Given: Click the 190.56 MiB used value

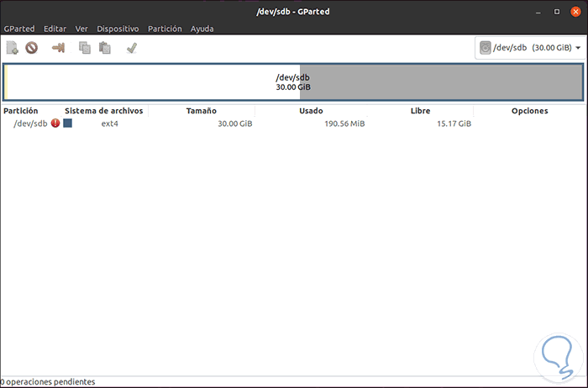Looking at the screenshot, I should 344,123.
